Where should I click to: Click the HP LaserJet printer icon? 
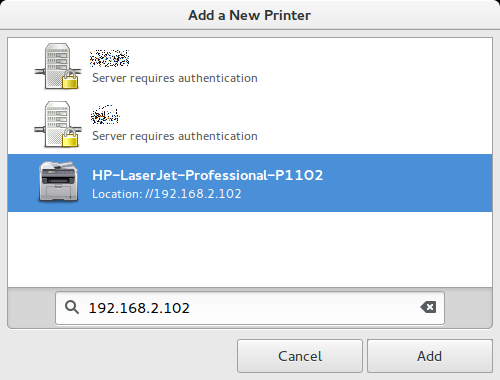[58, 182]
